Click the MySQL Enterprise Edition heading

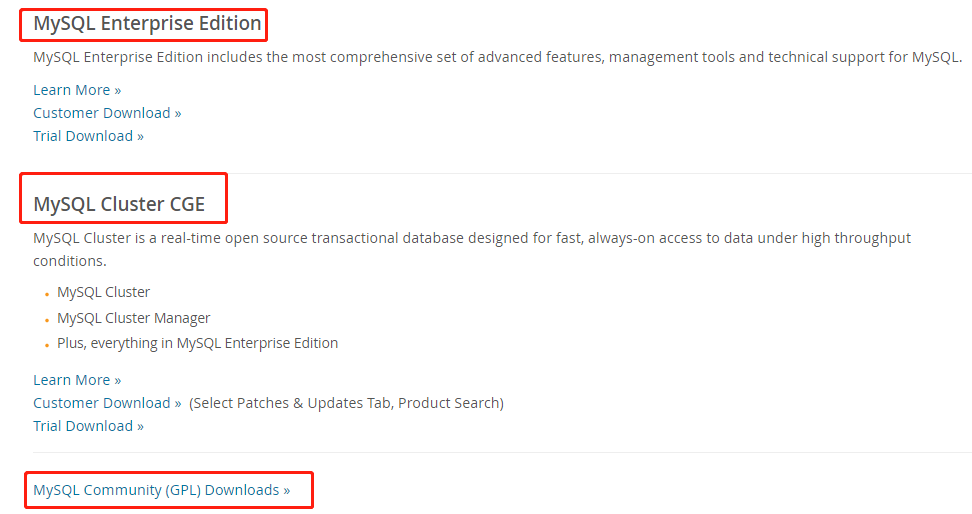tap(147, 23)
